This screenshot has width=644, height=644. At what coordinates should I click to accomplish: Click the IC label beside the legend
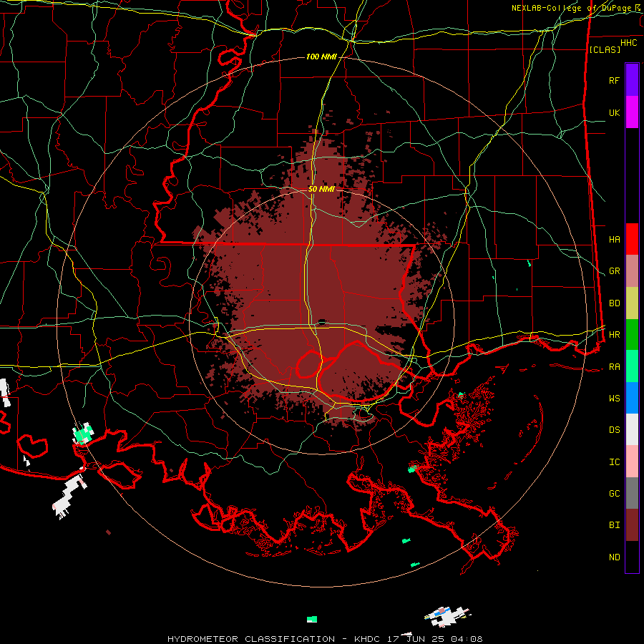coord(614,462)
